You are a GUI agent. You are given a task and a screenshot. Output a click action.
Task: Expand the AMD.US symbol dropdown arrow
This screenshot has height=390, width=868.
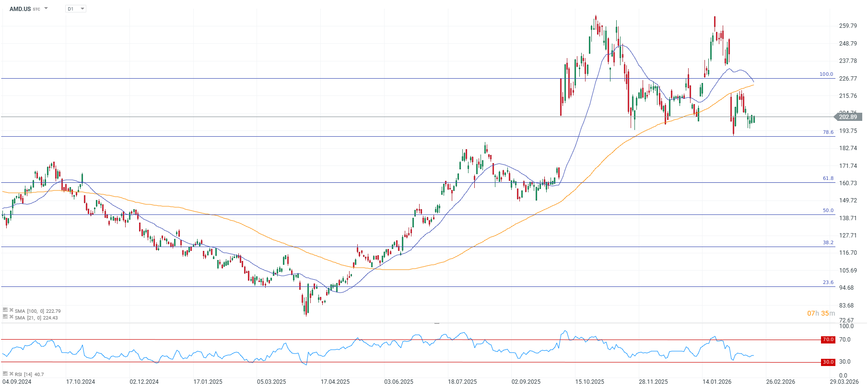click(46, 9)
